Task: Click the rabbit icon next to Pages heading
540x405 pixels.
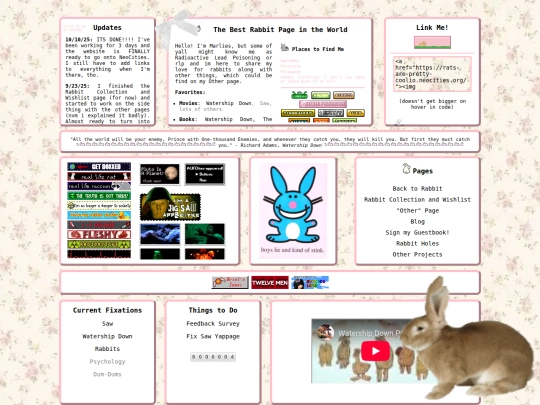Action: (x=406, y=169)
